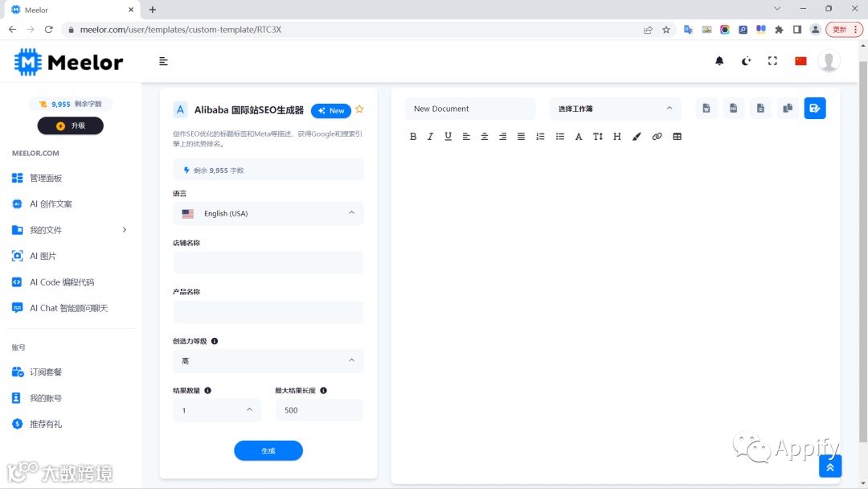Click the browser address bar
This screenshot has width=868, height=489.
(x=354, y=29)
